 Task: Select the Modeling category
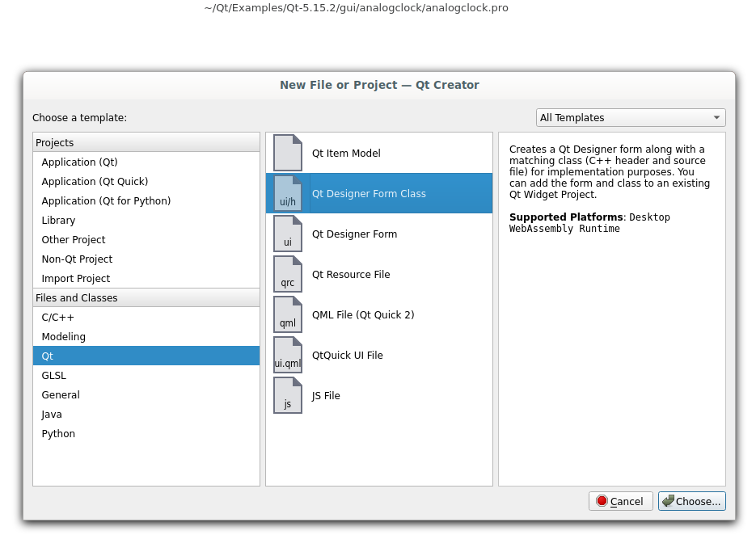click(x=146, y=336)
